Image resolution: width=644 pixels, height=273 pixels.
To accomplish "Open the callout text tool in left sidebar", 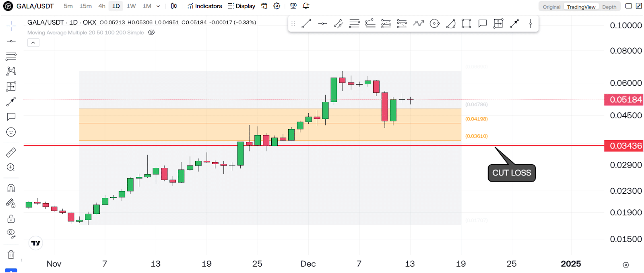I will (x=11, y=117).
